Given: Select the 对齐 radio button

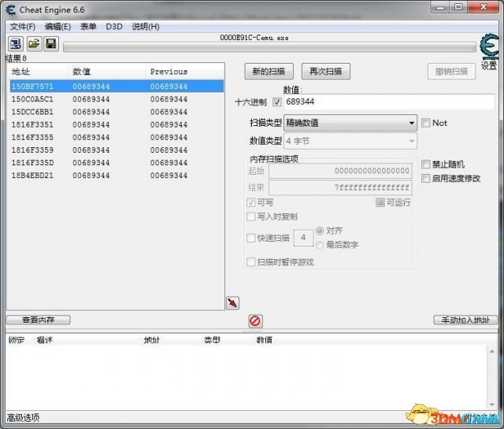Looking at the screenshot, I should [x=320, y=231].
